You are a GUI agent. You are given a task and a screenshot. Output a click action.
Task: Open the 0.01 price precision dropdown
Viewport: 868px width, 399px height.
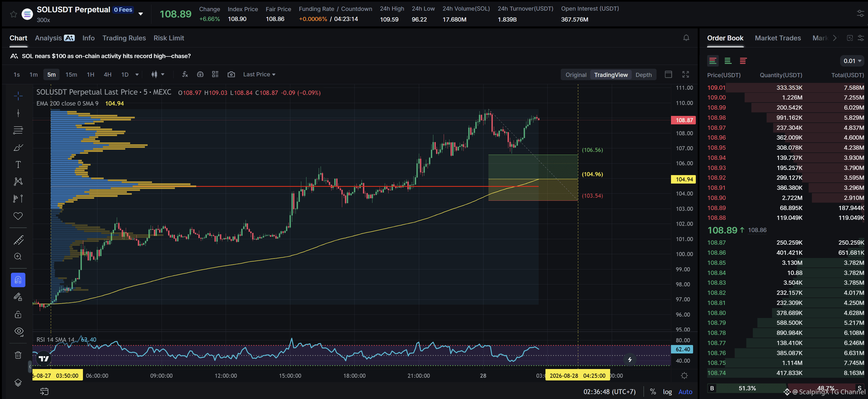pyautogui.click(x=852, y=61)
